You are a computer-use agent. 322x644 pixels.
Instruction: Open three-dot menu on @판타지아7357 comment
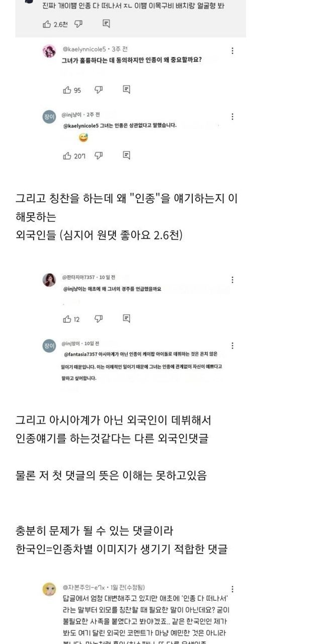click(x=232, y=280)
